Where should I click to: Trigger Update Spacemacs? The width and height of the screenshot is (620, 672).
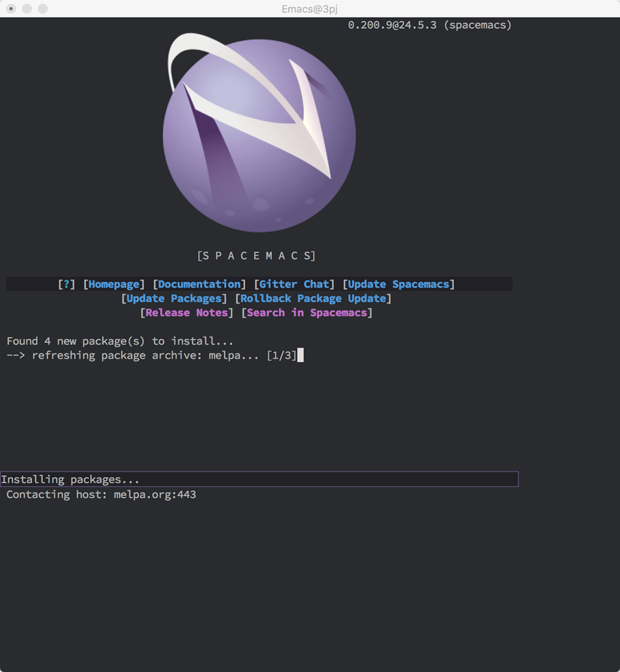click(399, 284)
